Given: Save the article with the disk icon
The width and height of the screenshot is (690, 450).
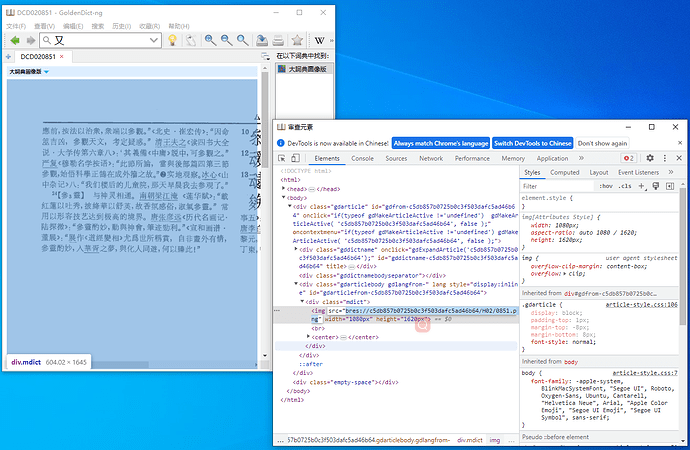Looking at the screenshot, I should [262, 40].
